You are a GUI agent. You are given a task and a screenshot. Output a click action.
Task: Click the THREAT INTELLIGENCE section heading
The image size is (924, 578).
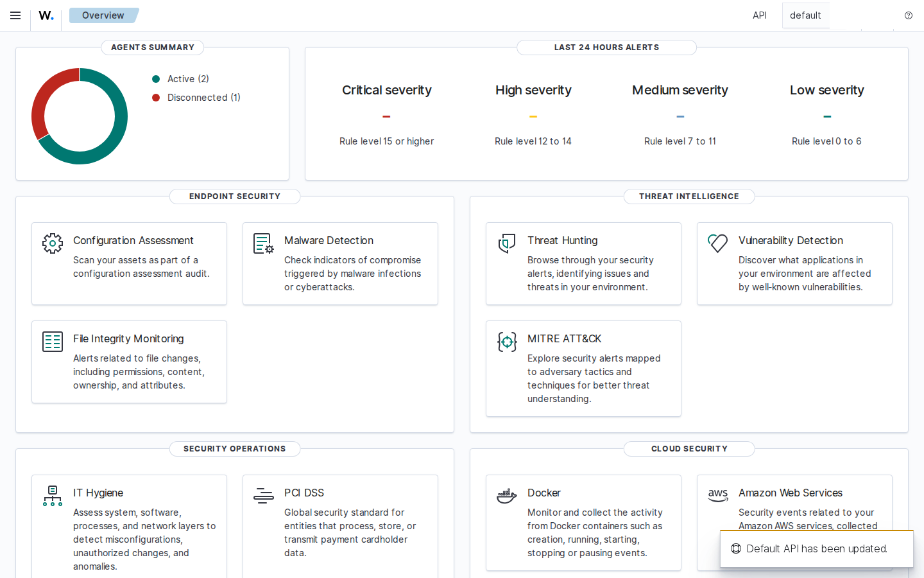pos(689,197)
